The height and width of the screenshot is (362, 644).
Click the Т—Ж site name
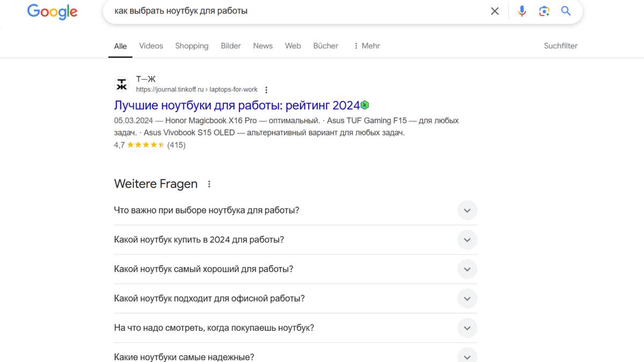(145, 79)
